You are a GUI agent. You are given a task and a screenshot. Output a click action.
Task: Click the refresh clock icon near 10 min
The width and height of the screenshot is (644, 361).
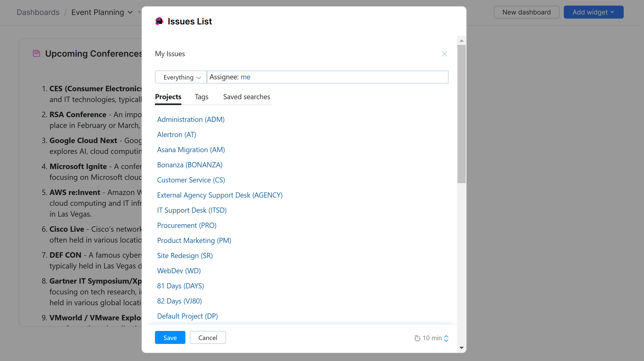click(x=417, y=338)
